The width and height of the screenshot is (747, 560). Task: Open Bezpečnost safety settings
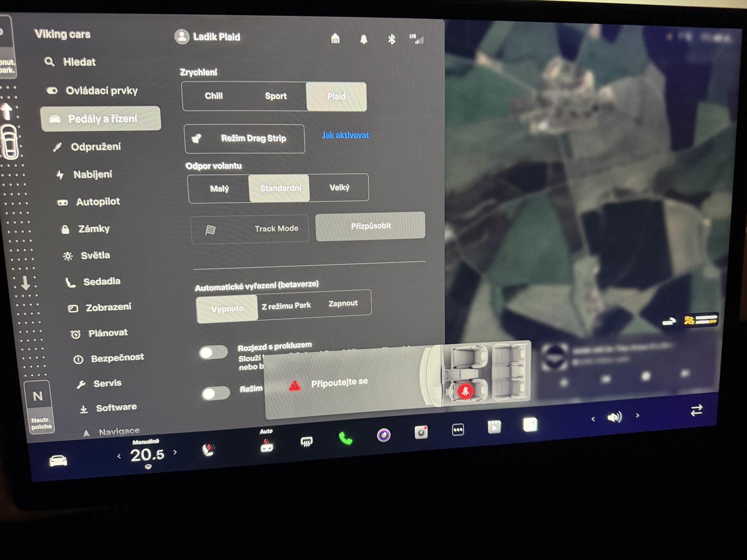tap(109, 358)
